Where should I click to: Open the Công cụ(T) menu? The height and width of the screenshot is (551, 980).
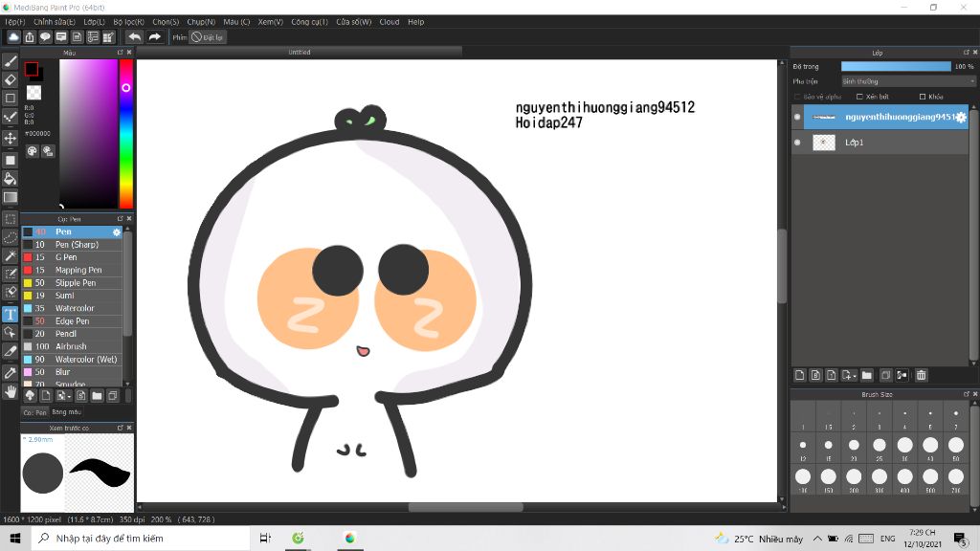click(309, 22)
